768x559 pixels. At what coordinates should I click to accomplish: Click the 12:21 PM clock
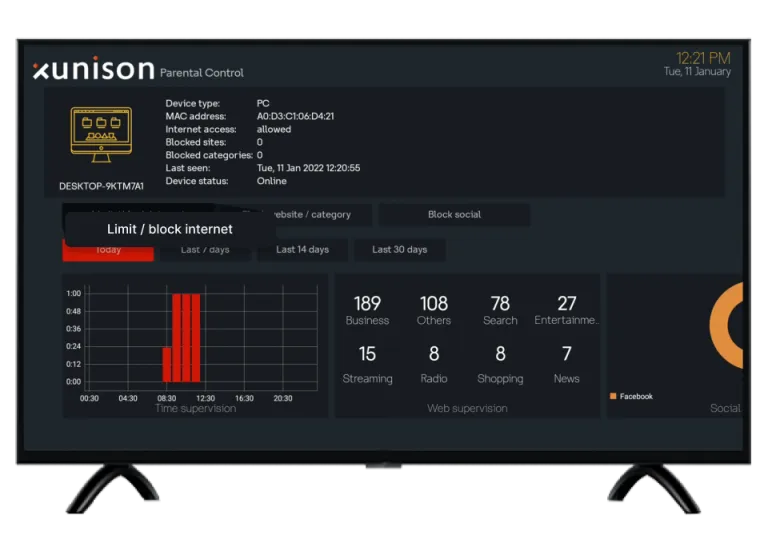(x=703, y=58)
